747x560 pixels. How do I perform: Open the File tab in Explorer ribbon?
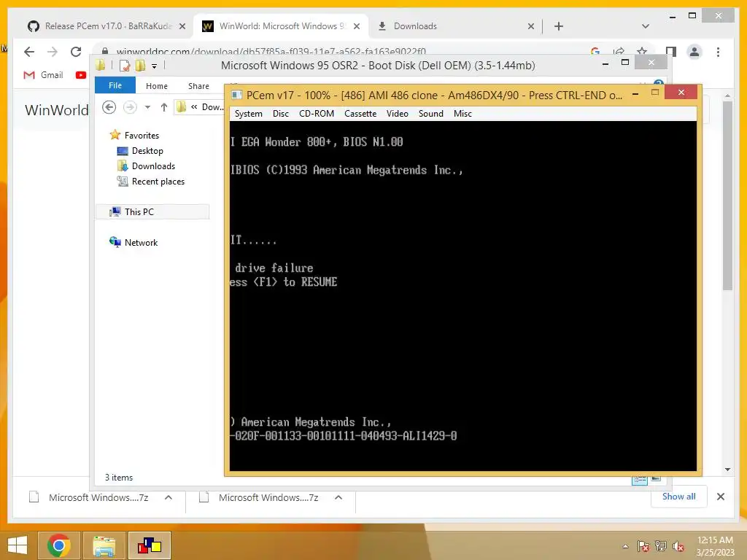click(x=115, y=85)
